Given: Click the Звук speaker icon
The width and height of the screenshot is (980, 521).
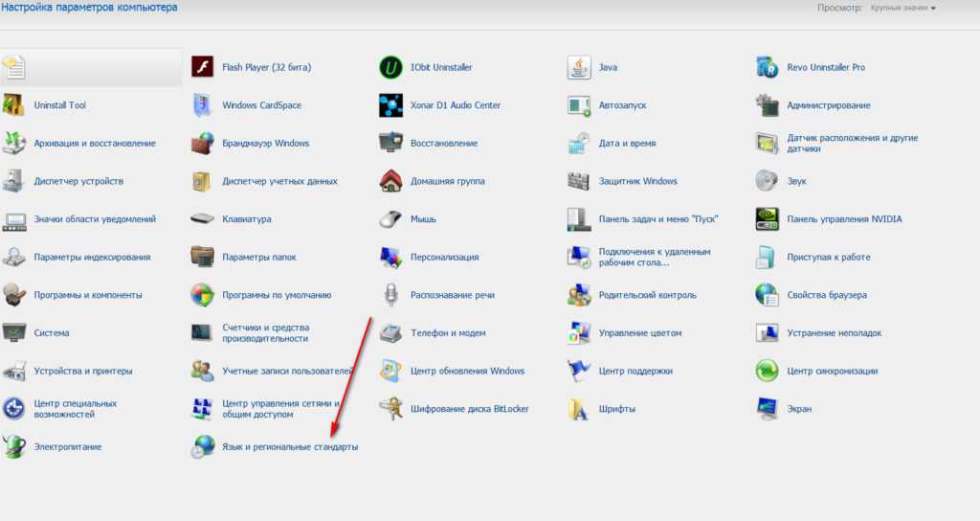Looking at the screenshot, I should click(x=768, y=181).
